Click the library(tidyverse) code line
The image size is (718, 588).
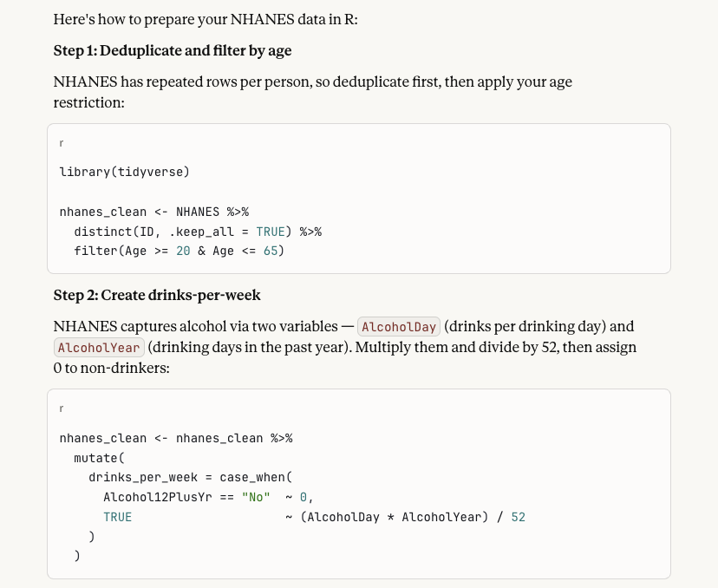124,172
